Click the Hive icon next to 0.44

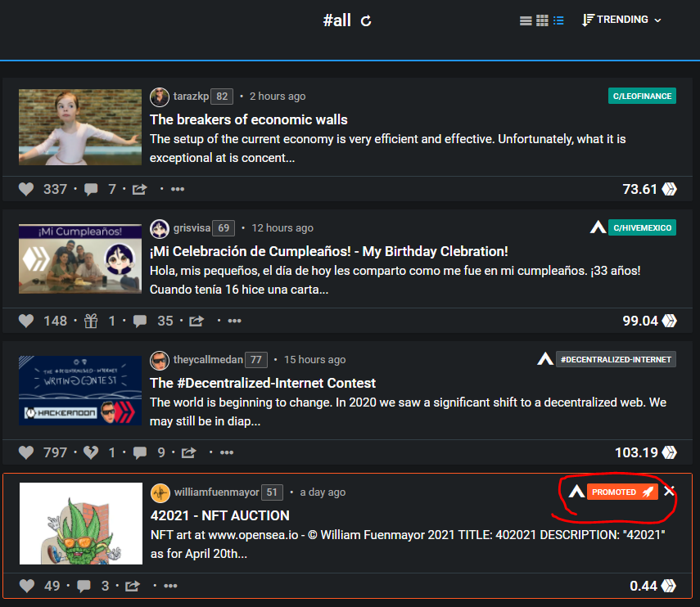(668, 586)
